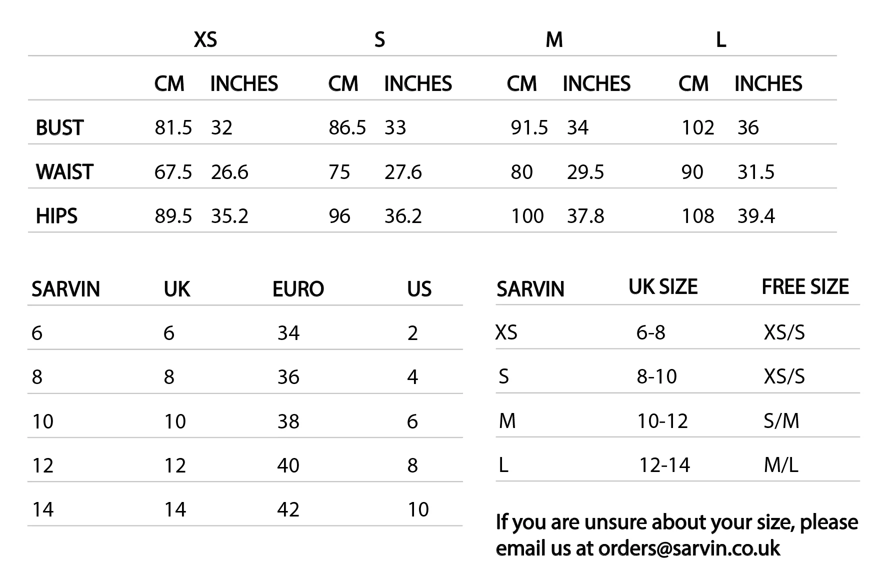This screenshot has width=888, height=588.
Task: Click the UK SIZE column header
Action: point(663,287)
